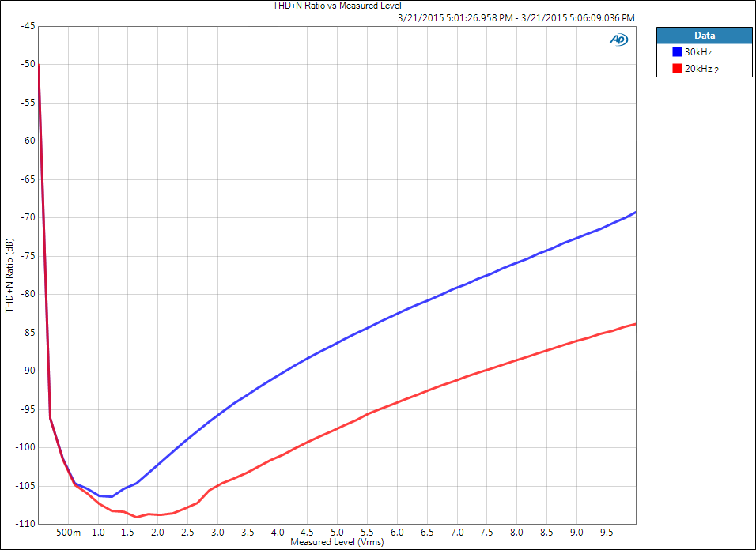Select the 30kHz legend entry label

click(698, 52)
